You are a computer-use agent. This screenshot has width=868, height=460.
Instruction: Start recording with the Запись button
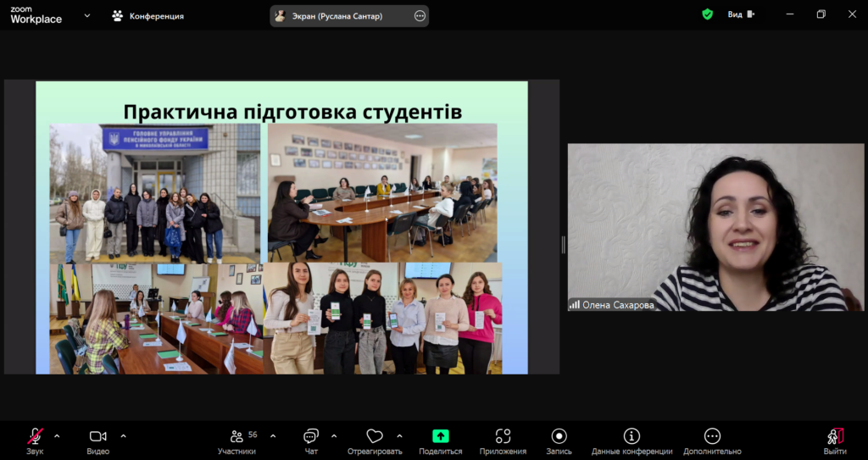559,441
